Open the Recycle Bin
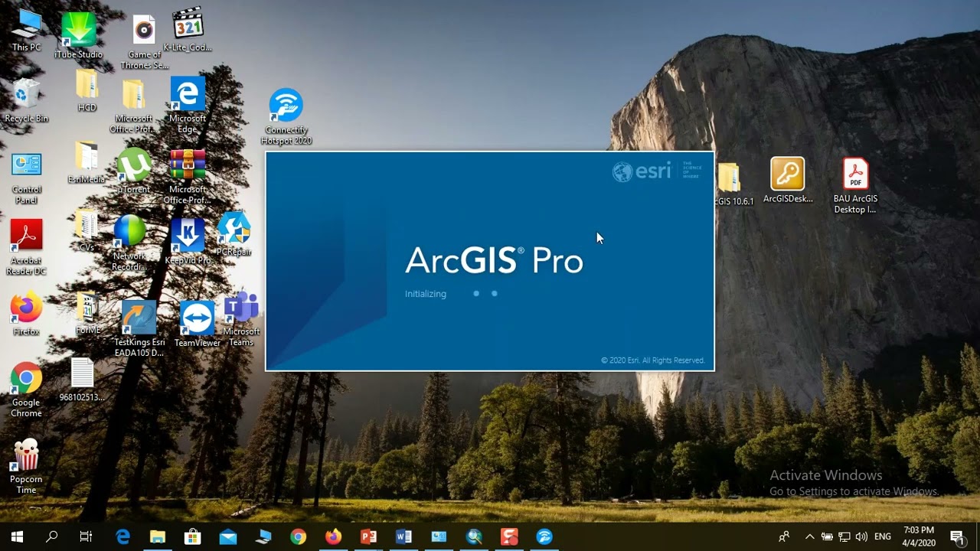This screenshot has height=551, width=980. (26, 101)
